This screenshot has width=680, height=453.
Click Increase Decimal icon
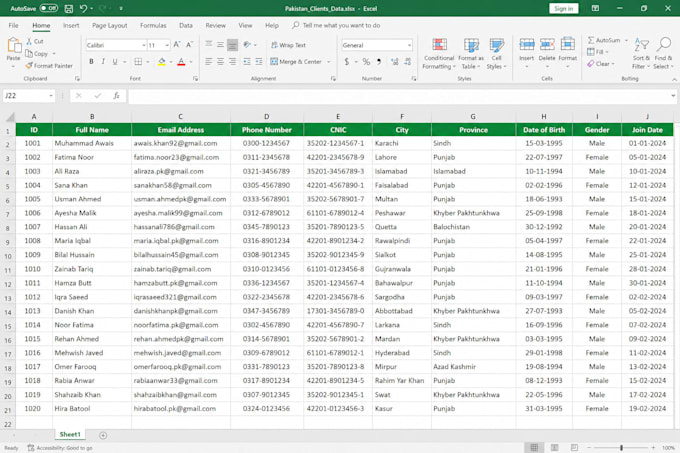(x=394, y=62)
